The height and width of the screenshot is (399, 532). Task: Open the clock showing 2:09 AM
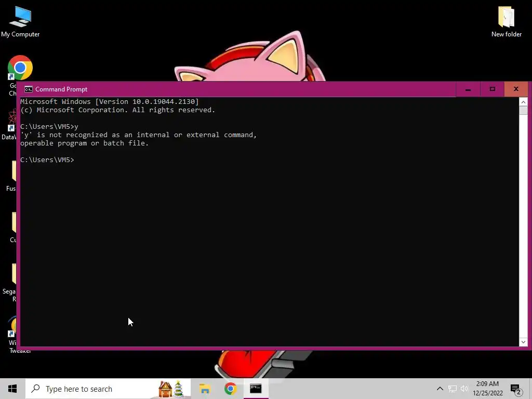(487, 389)
